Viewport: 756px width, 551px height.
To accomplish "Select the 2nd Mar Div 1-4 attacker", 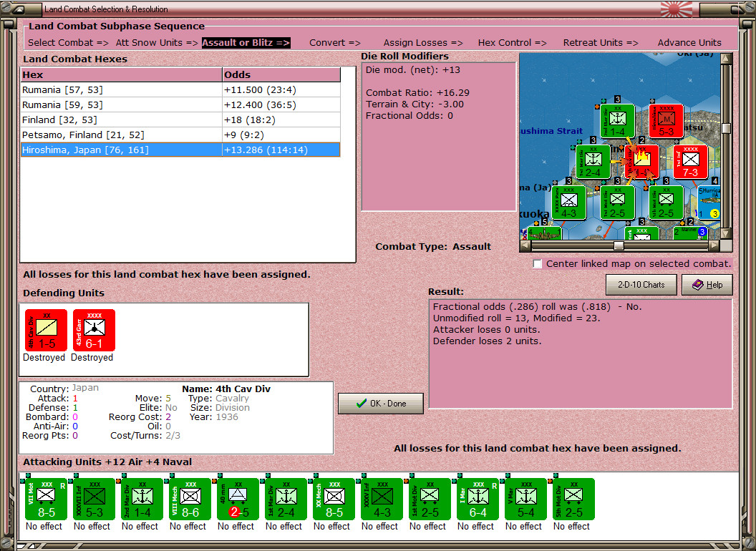I will pyautogui.click(x=142, y=499).
